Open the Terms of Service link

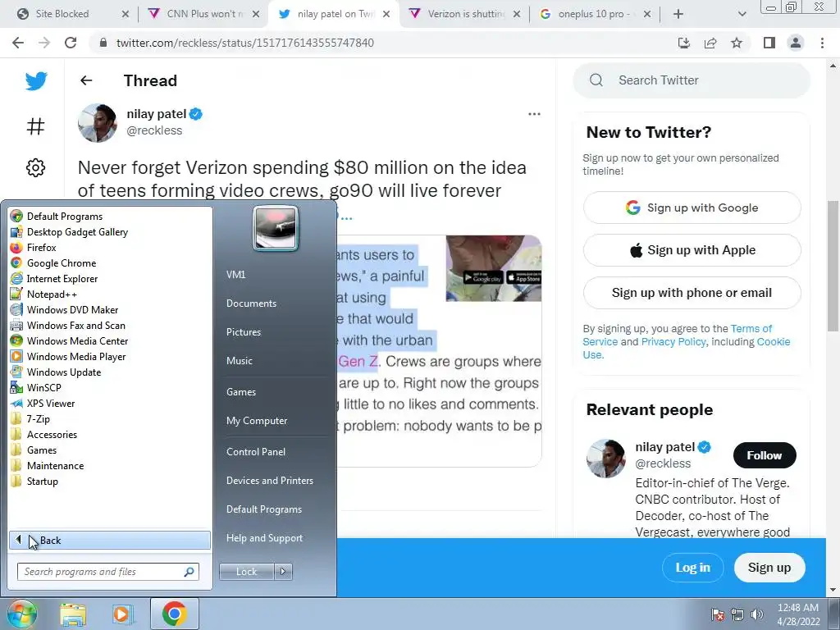(x=677, y=335)
